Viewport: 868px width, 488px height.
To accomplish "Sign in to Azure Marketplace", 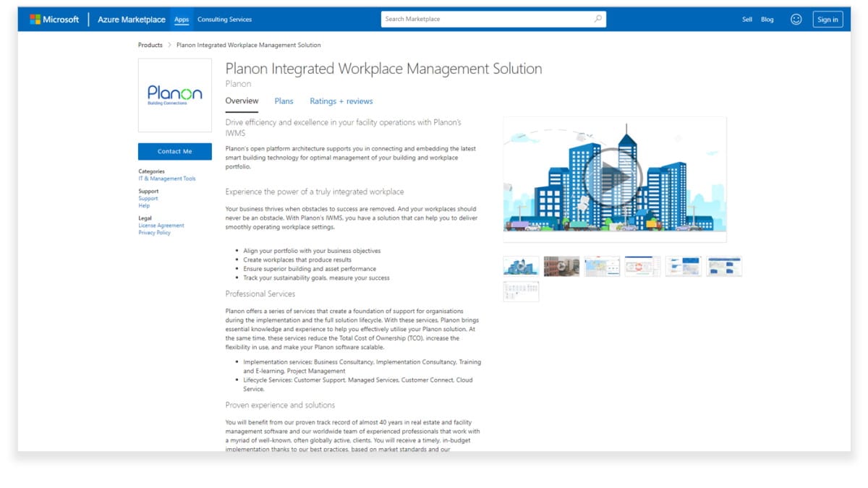I will click(x=827, y=19).
